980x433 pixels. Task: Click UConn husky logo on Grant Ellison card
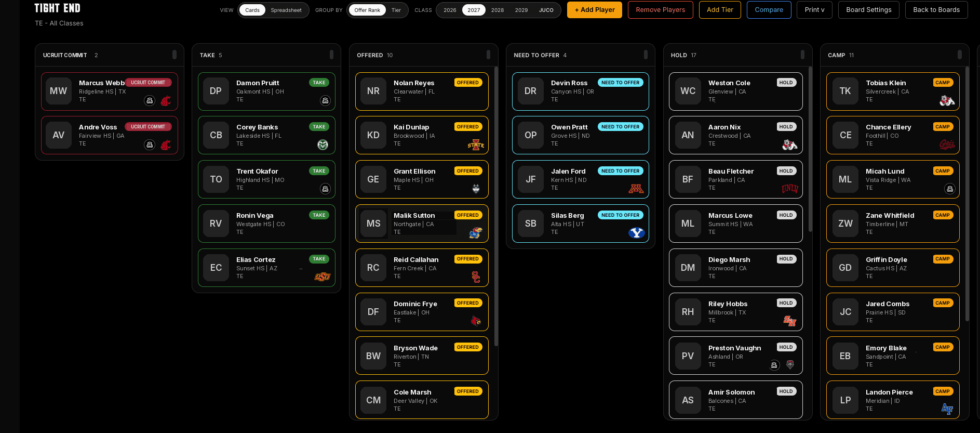coord(476,189)
